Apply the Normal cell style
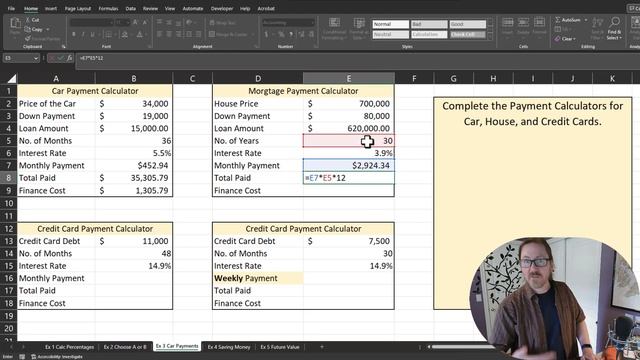 pyautogui.click(x=391, y=24)
